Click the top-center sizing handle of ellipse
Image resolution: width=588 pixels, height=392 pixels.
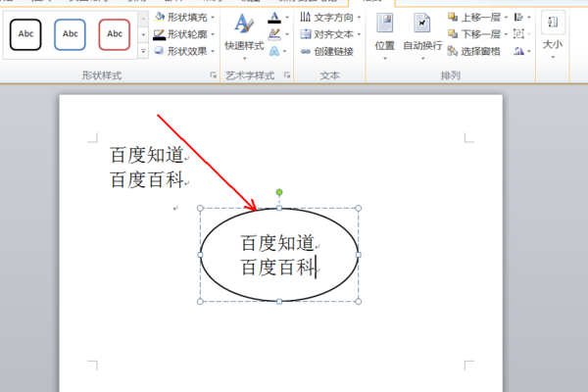(x=279, y=208)
